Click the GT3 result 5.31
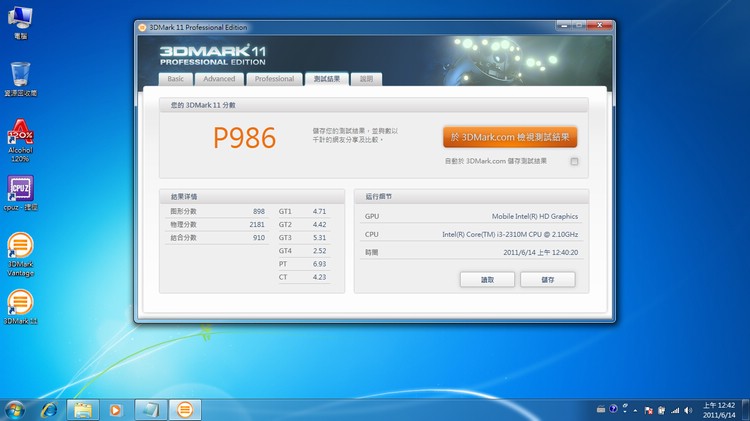750x421 pixels. pos(320,238)
